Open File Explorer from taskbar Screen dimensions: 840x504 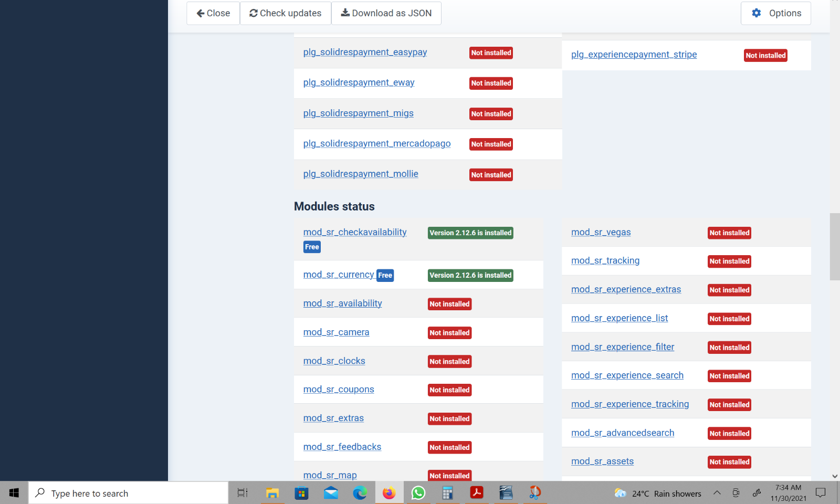pos(272,493)
